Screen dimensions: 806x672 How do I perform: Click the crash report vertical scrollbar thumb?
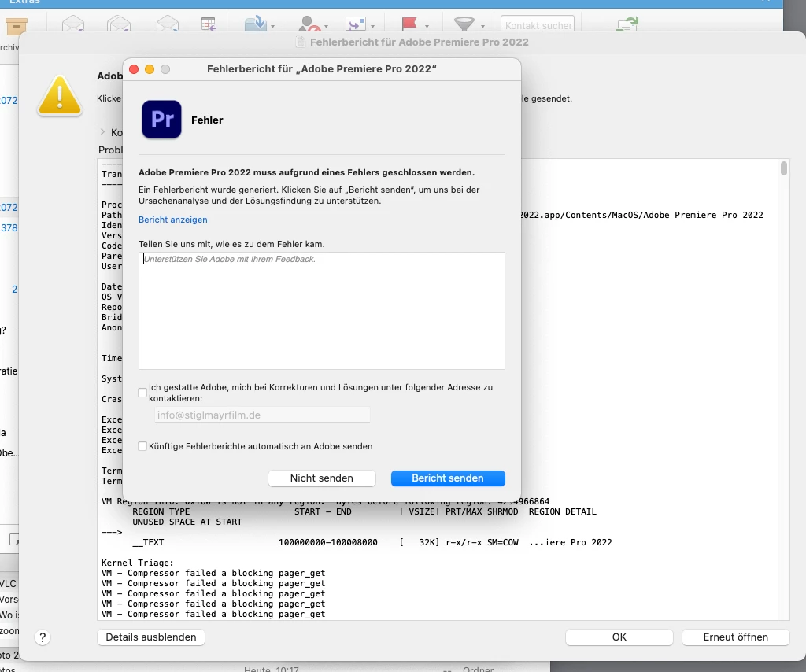[x=783, y=168]
